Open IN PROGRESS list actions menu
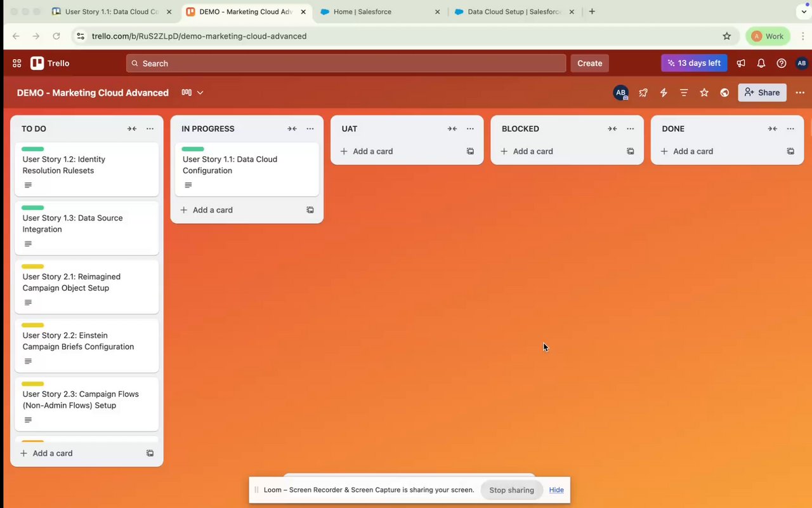 tap(310, 129)
